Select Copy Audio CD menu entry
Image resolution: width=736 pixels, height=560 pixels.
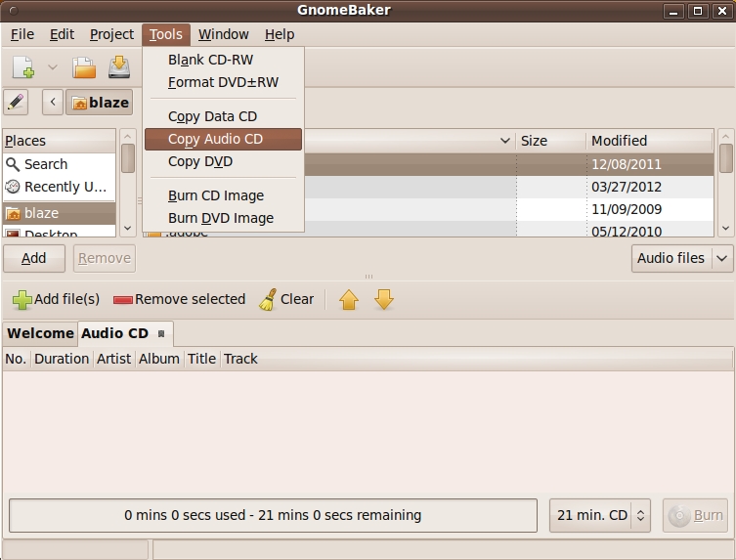pyautogui.click(x=224, y=139)
